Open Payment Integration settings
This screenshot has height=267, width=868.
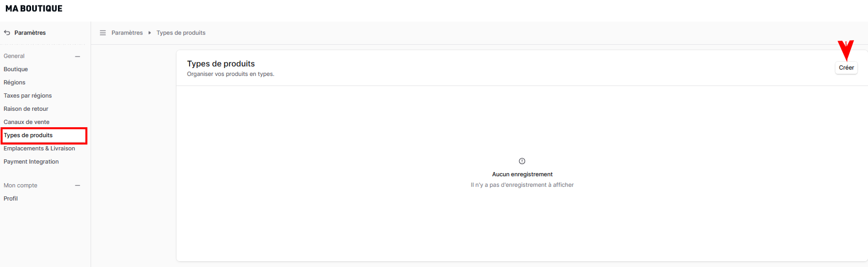[x=31, y=161]
